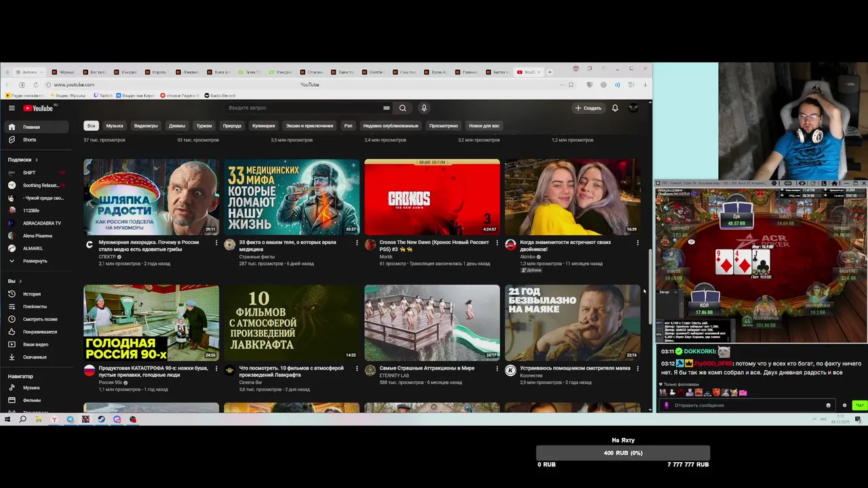This screenshot has width=868, height=488.
Task: Open Windows taskbar search
Action: pyautogui.click(x=22, y=420)
